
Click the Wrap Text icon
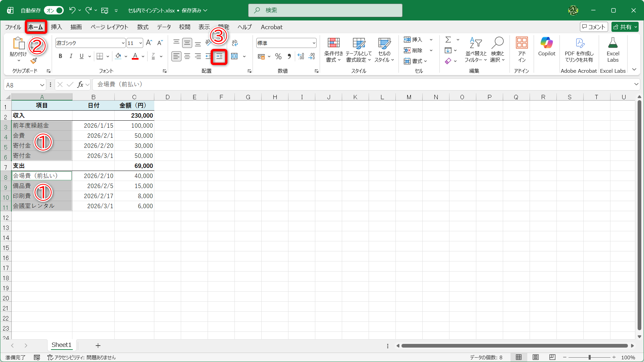point(235,43)
